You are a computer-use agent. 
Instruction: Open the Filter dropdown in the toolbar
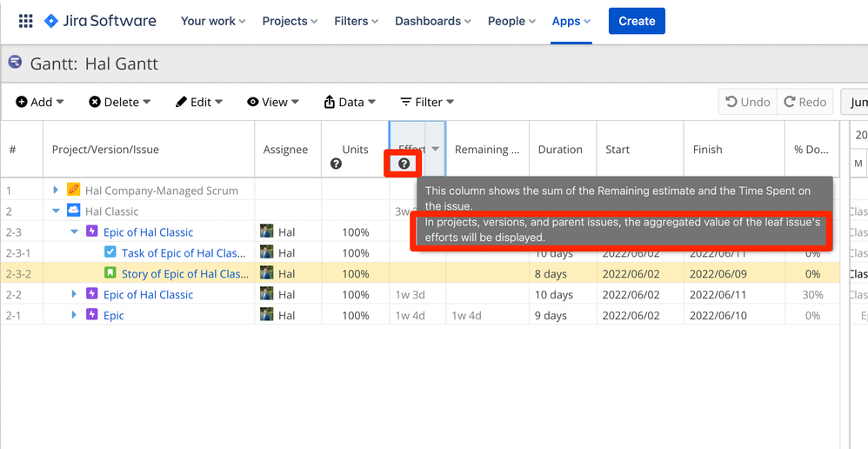click(x=427, y=102)
